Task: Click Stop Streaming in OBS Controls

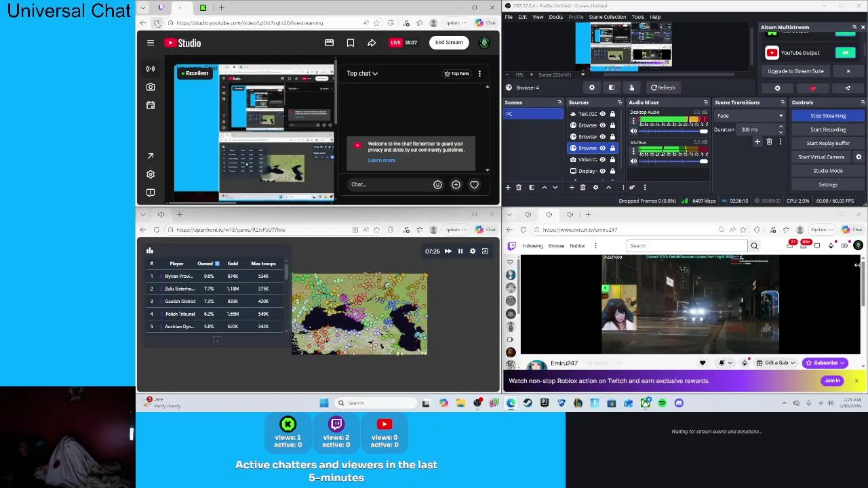Action: click(828, 116)
